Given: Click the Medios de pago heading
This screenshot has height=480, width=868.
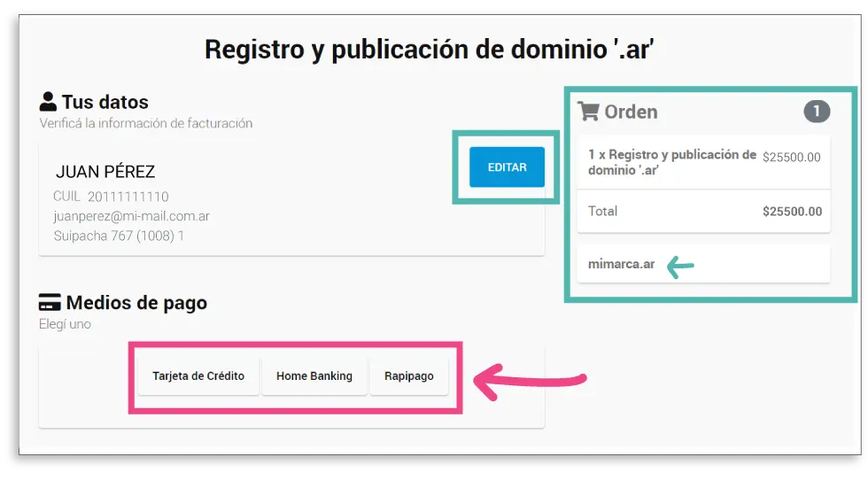Looking at the screenshot, I should tap(136, 303).
